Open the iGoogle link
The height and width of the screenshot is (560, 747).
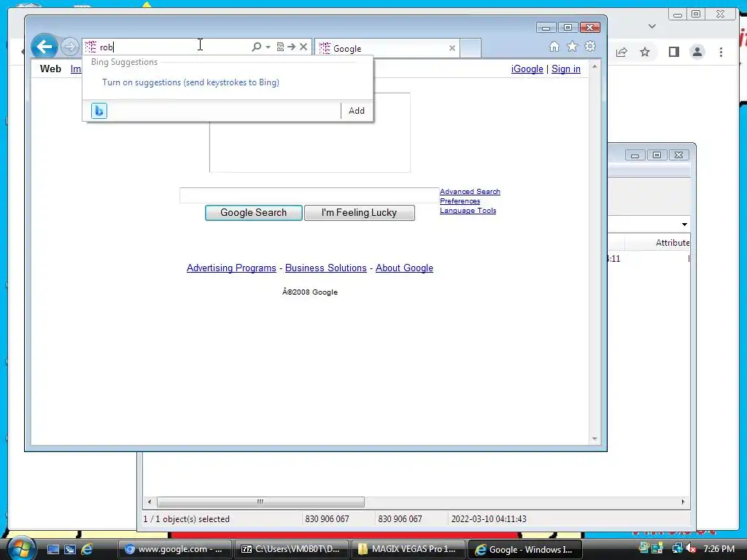click(x=527, y=69)
